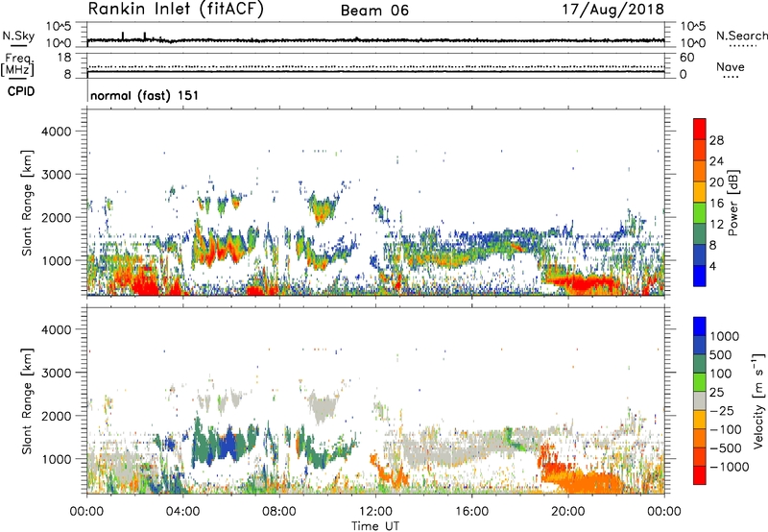The width and height of the screenshot is (768, 532).
Task: Click the '60' right axis tick of Nave
Action: coord(686,58)
